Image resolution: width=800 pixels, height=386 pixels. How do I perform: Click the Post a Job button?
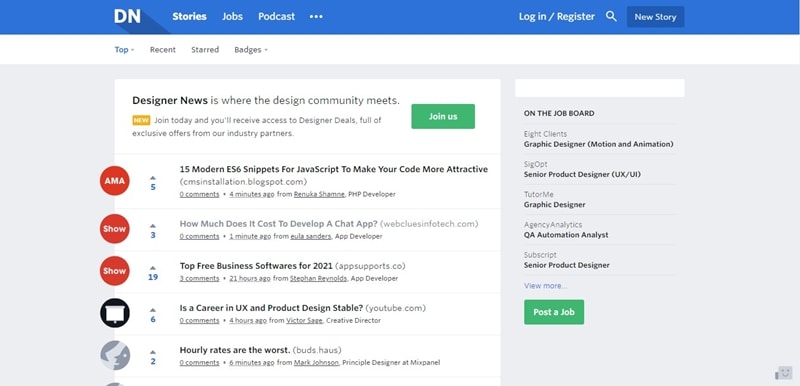tap(554, 312)
